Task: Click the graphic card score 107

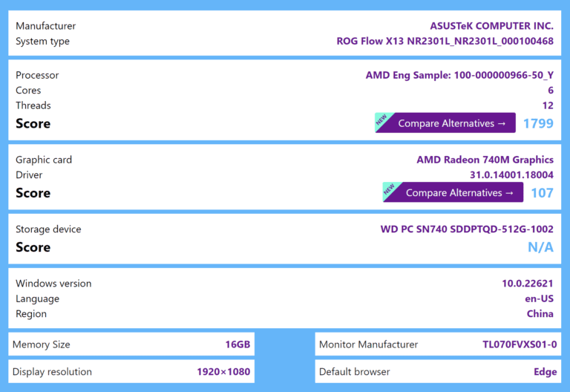Action: (x=542, y=193)
